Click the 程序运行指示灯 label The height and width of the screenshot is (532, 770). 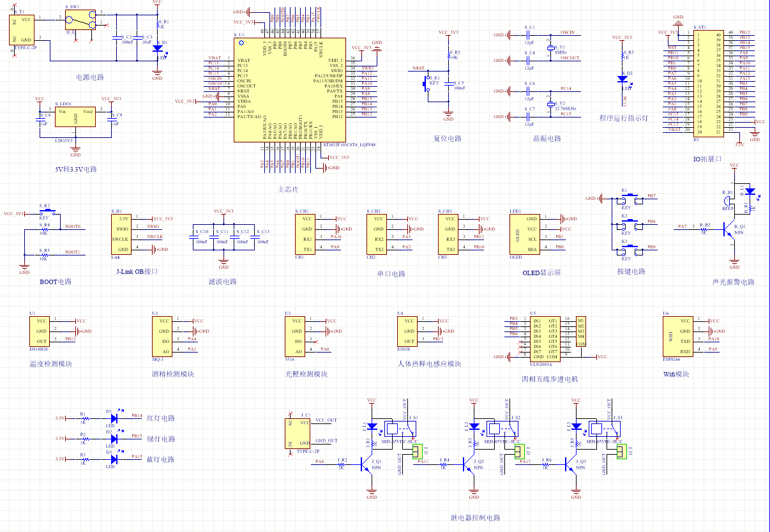624,118
